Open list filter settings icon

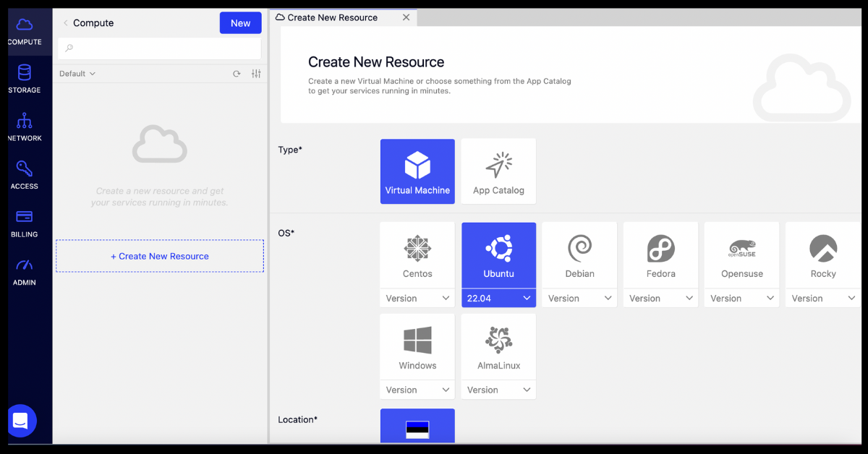(256, 74)
